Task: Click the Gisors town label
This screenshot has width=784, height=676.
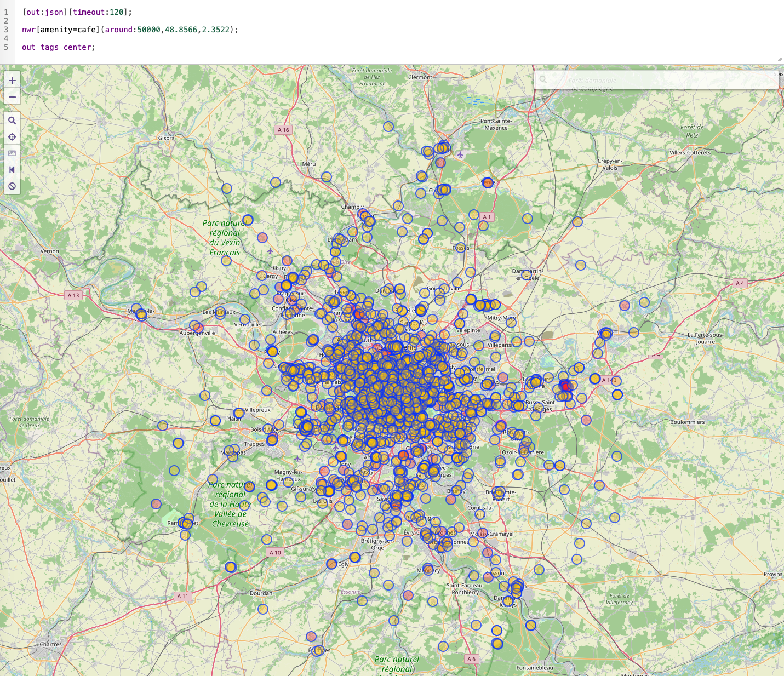Action: (167, 138)
